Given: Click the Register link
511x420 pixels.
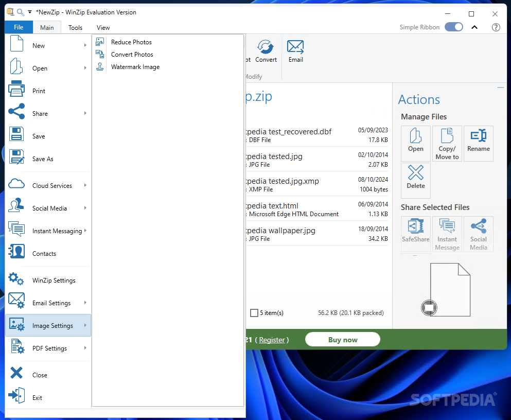Looking at the screenshot, I should 272,340.
